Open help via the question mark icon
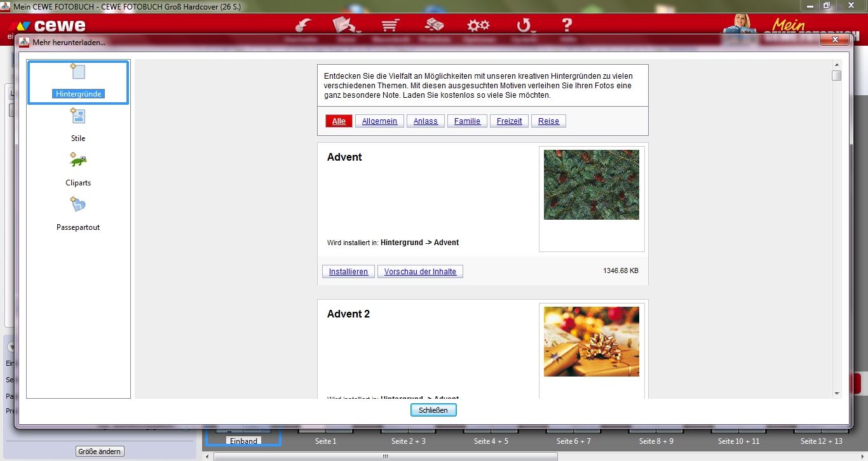Image resolution: width=868 pixels, height=461 pixels. coord(567,25)
